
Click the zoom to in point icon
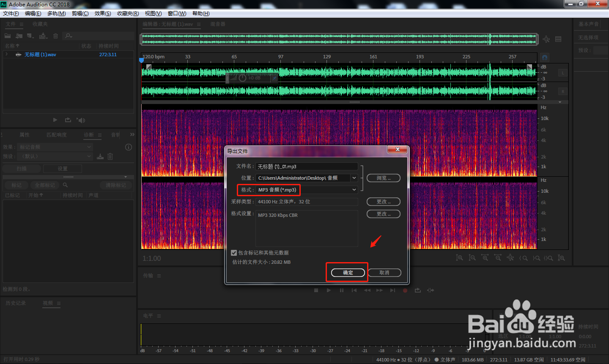(524, 258)
